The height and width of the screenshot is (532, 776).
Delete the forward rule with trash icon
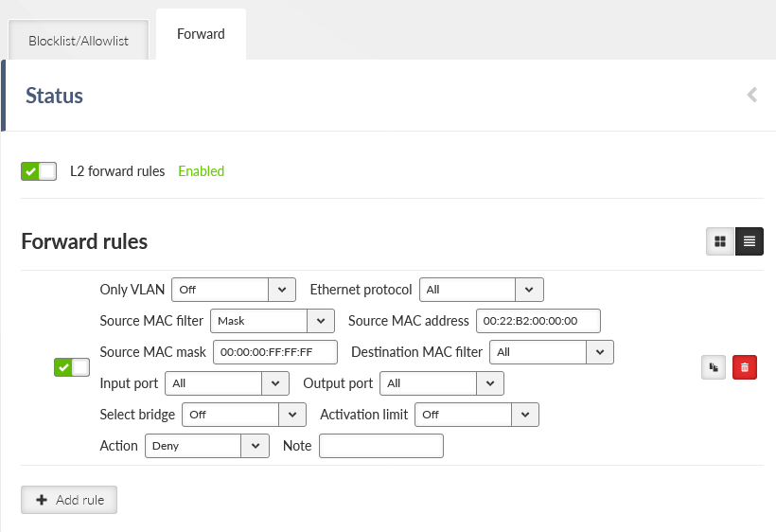[x=745, y=367]
